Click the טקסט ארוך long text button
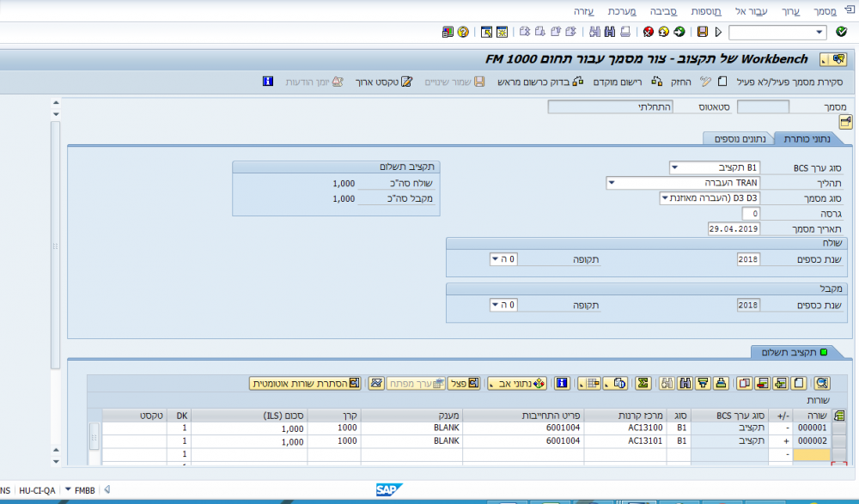 coord(383,82)
